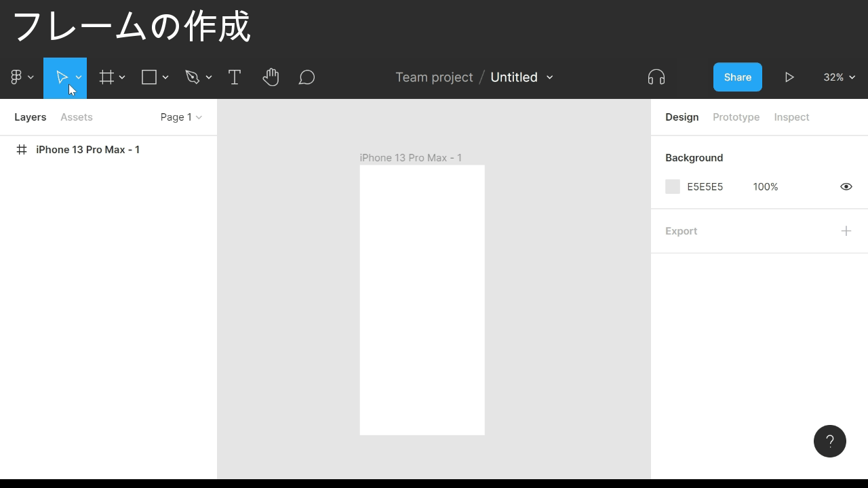Screen dimensions: 868x488
Task: Click the E5E5E5 hex color field
Action: tap(705, 186)
